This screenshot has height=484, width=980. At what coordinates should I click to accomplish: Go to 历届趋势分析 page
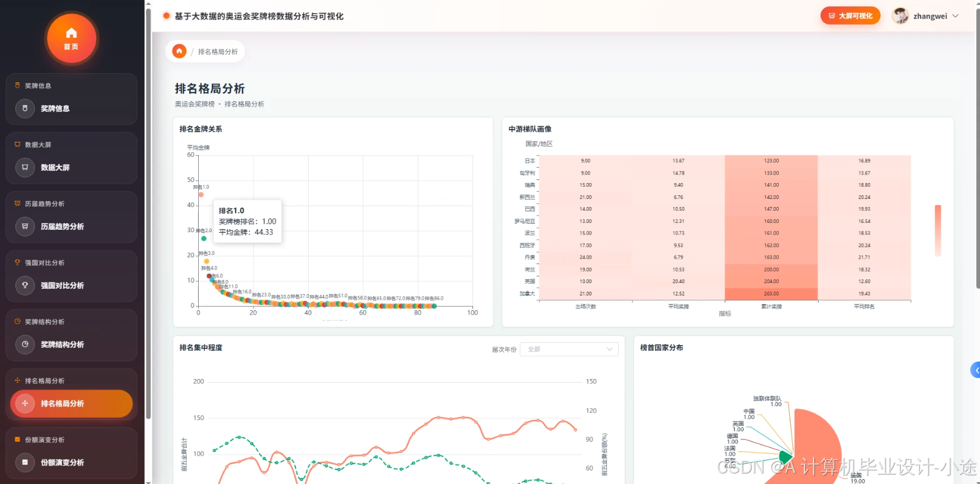tap(71, 227)
